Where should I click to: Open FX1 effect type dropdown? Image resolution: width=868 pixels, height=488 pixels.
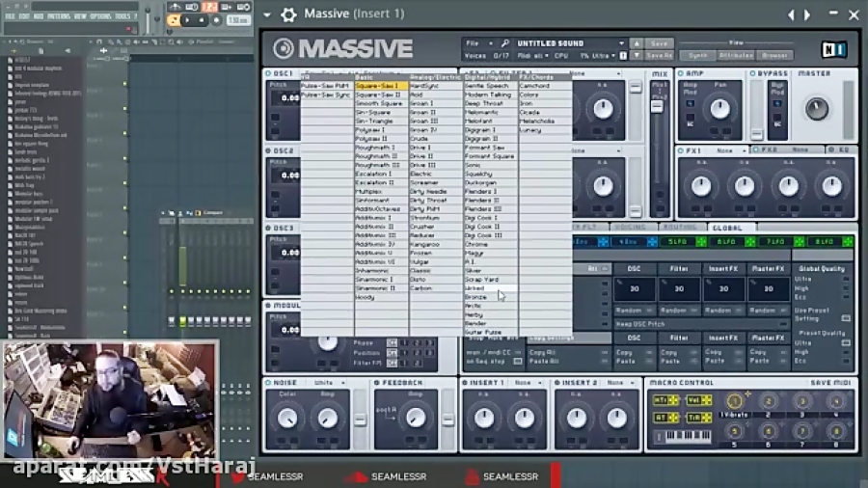[731, 150]
